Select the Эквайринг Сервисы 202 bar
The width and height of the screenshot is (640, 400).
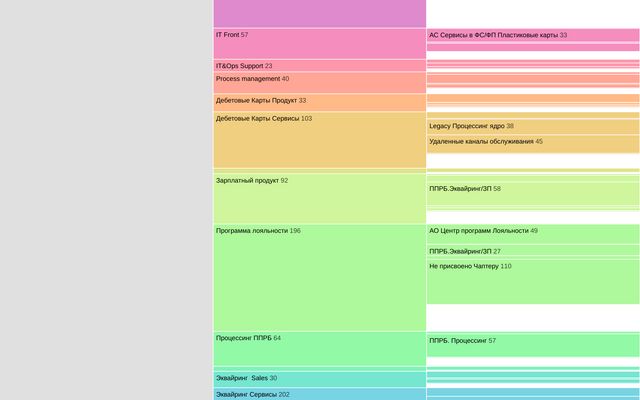tap(319, 394)
